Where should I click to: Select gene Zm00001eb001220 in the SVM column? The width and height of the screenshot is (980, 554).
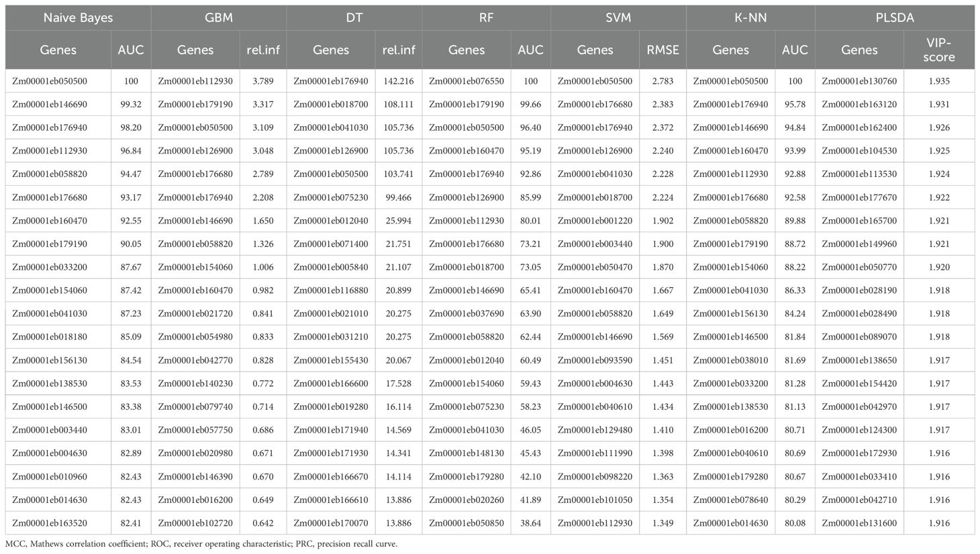click(x=595, y=221)
